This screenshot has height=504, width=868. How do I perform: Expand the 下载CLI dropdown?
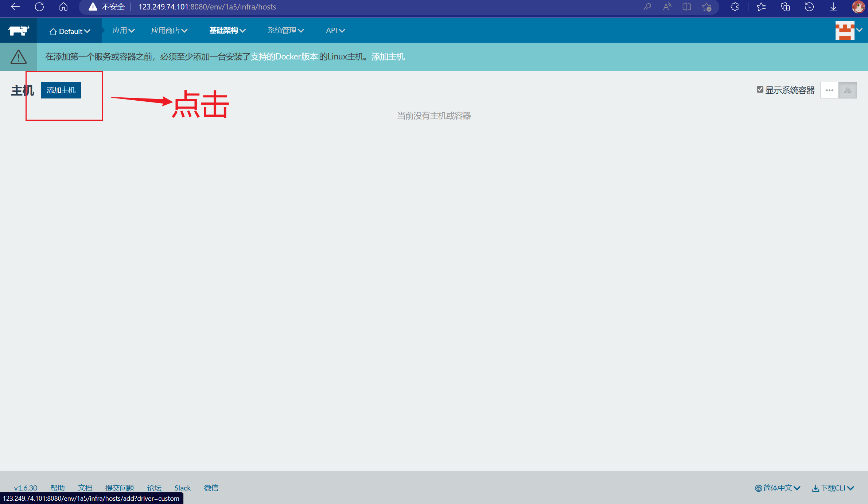tap(833, 488)
